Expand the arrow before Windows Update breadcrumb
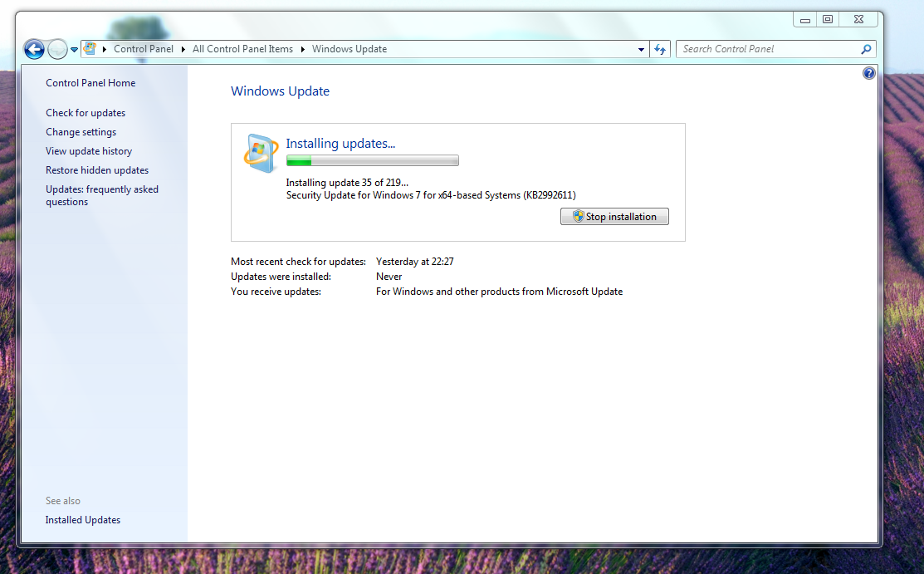This screenshot has width=924, height=574. click(303, 49)
